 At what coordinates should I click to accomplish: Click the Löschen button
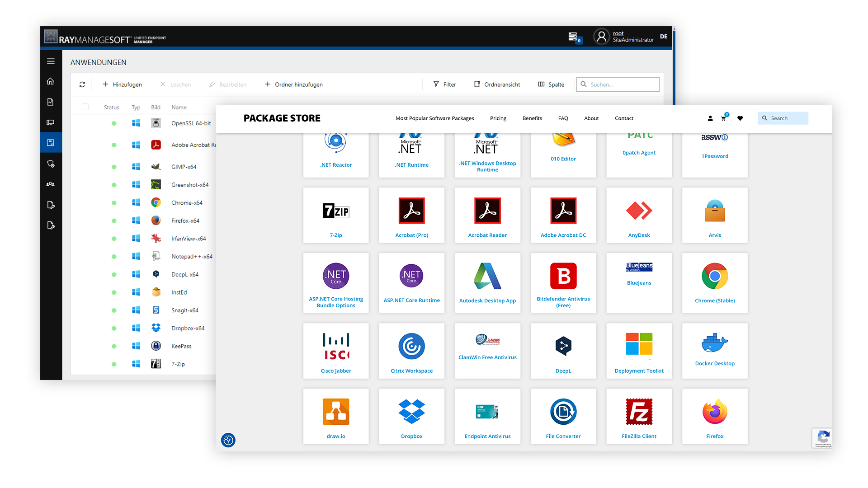coord(175,84)
